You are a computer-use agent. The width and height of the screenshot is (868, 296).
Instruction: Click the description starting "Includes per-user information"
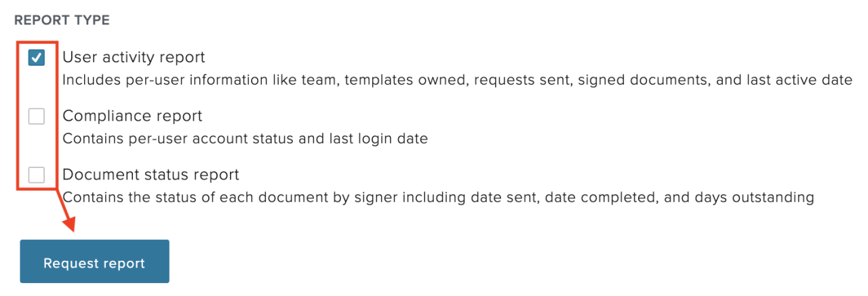pyautogui.click(x=457, y=80)
